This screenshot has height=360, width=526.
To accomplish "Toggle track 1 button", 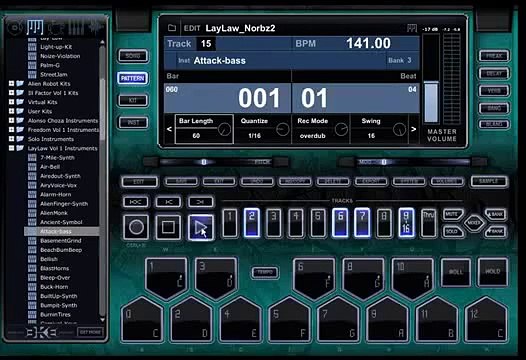I will pos(230,222).
